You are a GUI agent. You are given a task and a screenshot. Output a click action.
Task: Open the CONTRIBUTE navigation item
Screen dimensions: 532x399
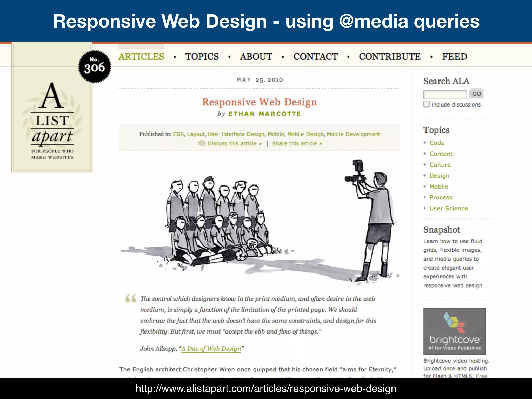390,56
